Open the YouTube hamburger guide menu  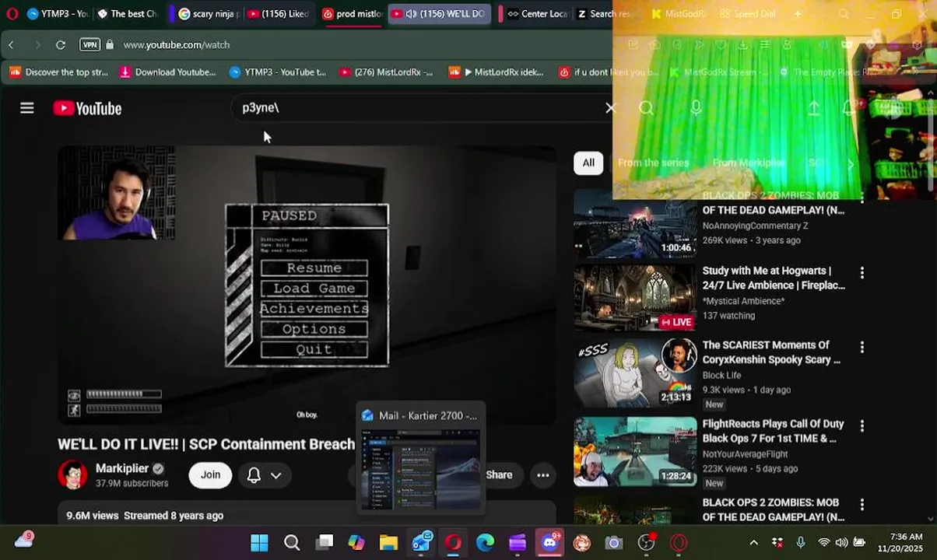27,108
